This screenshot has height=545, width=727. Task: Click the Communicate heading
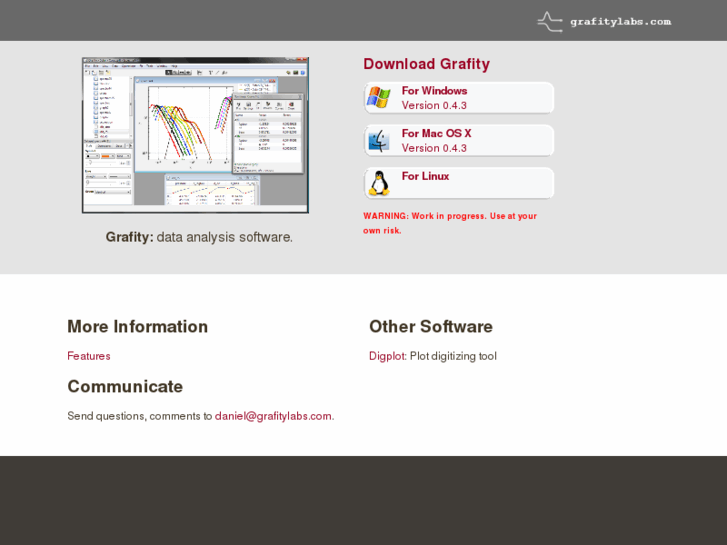[x=125, y=386]
